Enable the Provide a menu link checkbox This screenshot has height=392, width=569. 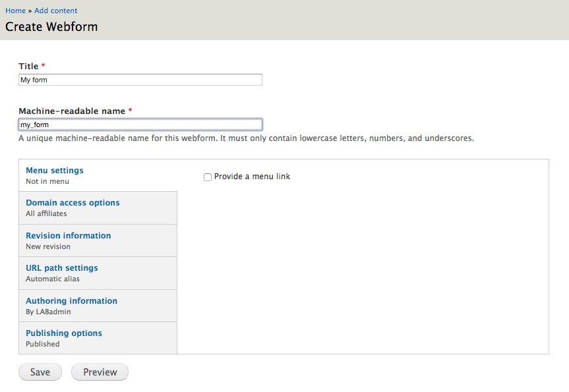208,177
